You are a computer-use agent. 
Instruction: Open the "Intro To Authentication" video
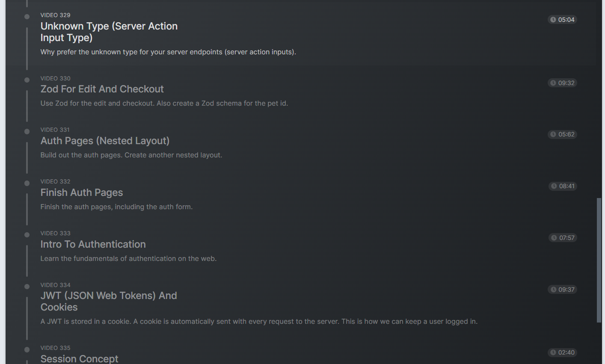[93, 244]
